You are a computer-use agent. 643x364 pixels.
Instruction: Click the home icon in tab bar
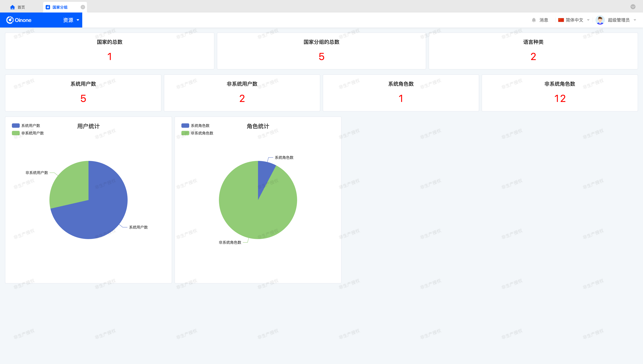point(12,7)
